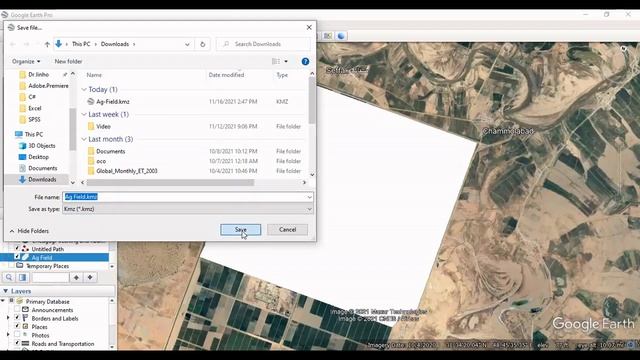Click the Google Maps toolbar icon
This screenshot has width=640, height=360.
tap(327, 36)
